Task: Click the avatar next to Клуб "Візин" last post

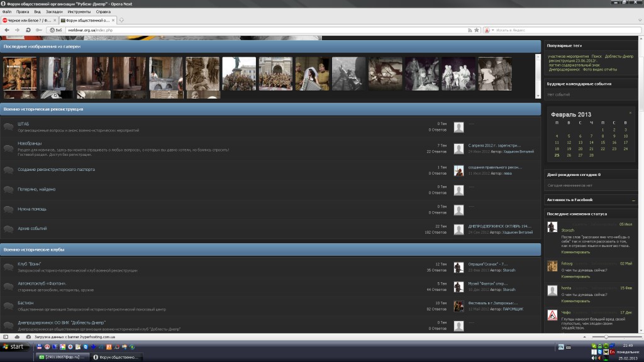Action: click(x=459, y=266)
